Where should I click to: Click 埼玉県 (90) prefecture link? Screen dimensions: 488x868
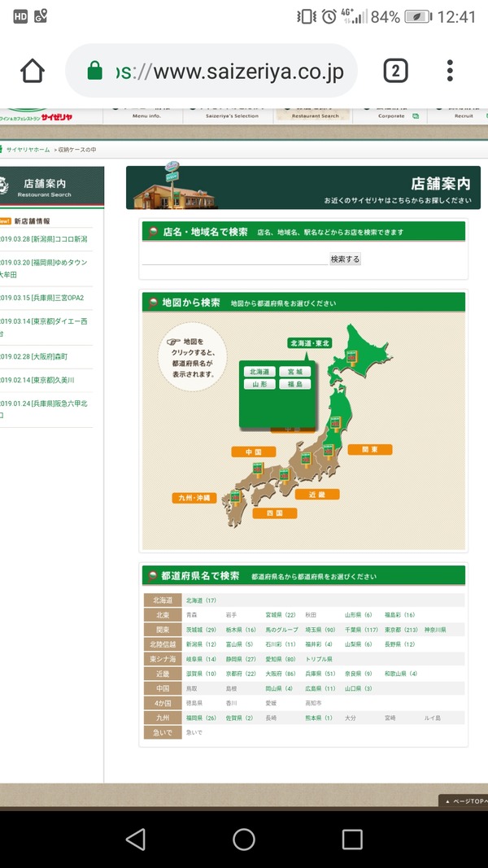tap(320, 630)
